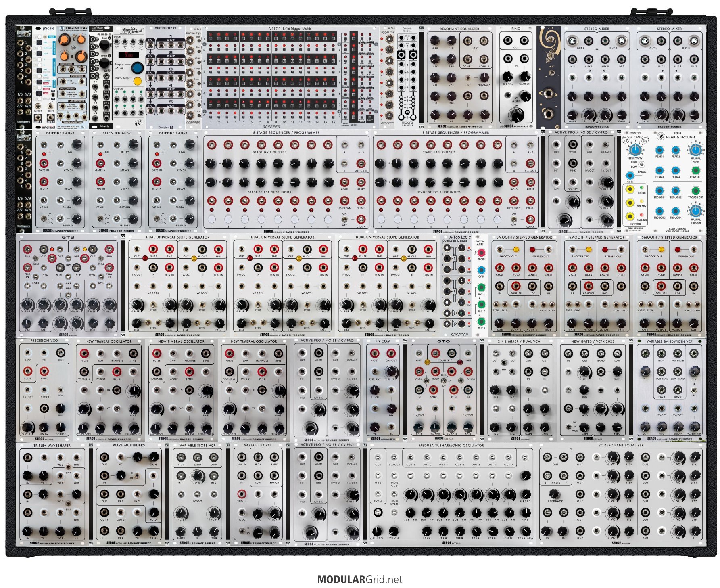
Task: Click the blue Manual Peak knob
Action: [x=695, y=150]
